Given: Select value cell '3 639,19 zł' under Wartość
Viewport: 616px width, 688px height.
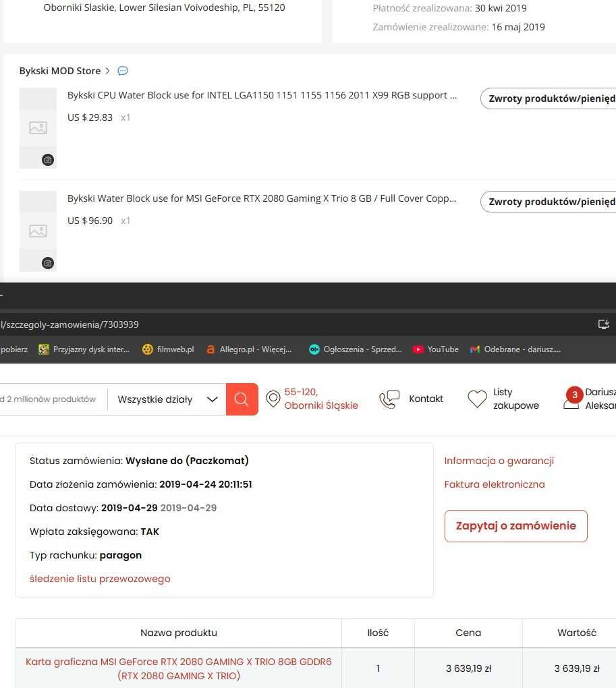Looking at the screenshot, I should pyautogui.click(x=576, y=668).
